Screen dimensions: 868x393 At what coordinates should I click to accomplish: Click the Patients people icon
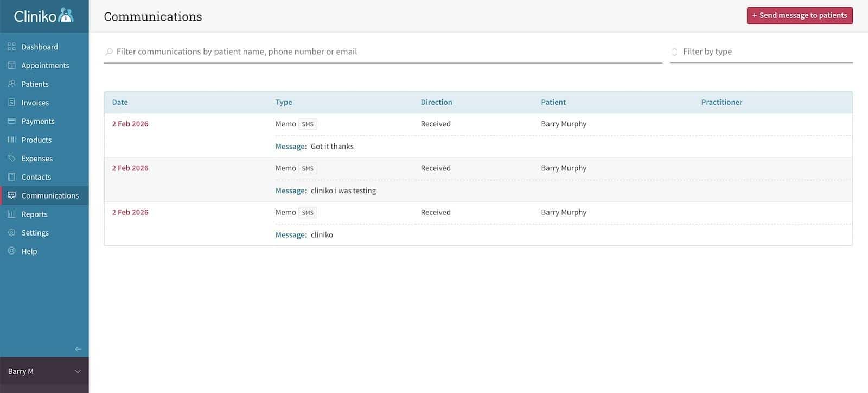click(11, 84)
